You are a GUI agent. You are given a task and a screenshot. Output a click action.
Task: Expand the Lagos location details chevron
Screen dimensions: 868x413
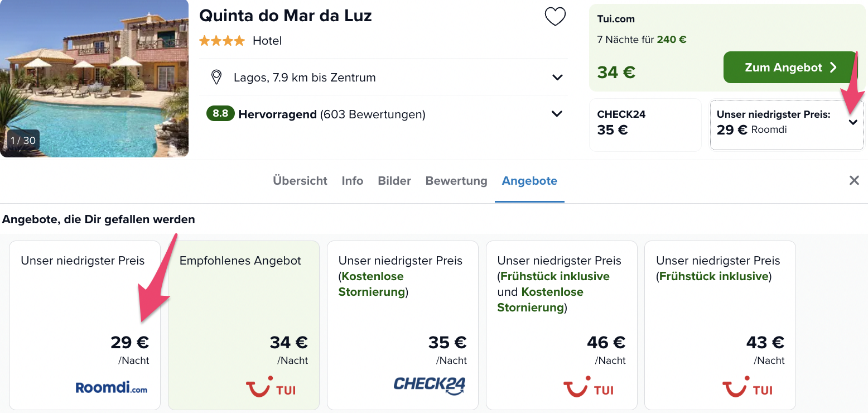pos(557,77)
